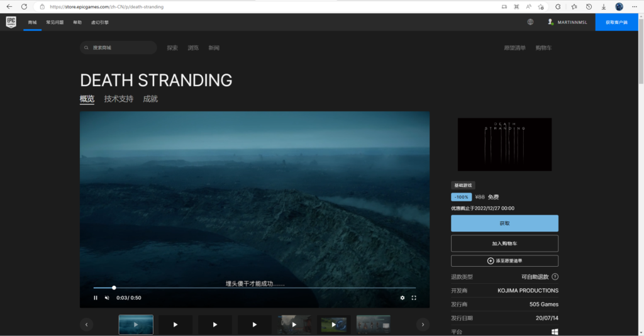Image resolution: width=644 pixels, height=336 pixels.
Task: Click the Windows platform icon
Action: pos(555,332)
